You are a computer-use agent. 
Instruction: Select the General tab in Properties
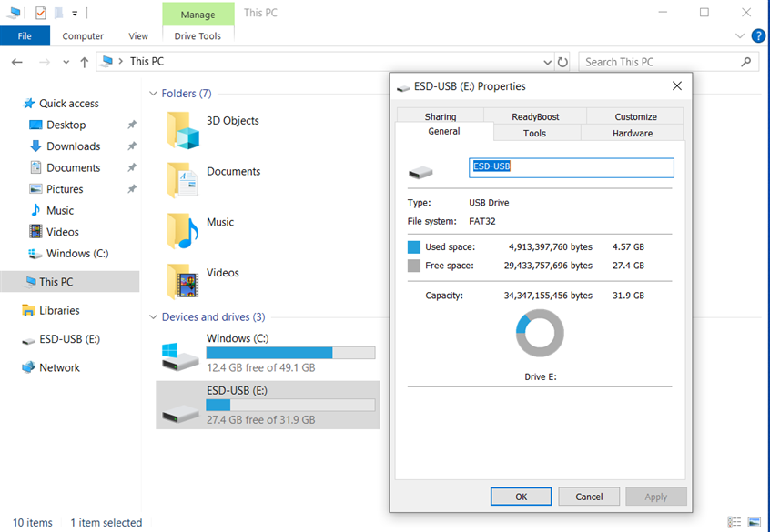coord(444,131)
